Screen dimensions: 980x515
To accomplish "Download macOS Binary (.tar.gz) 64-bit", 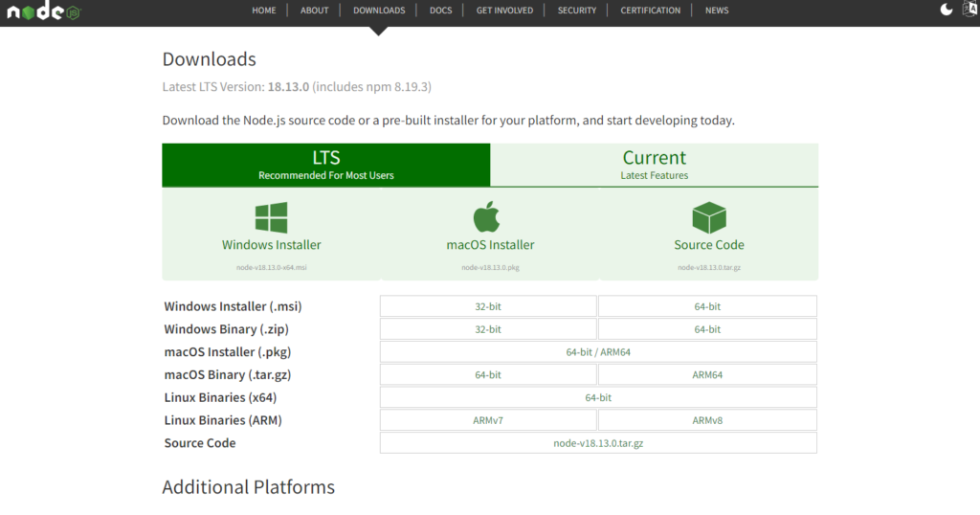I will (488, 375).
